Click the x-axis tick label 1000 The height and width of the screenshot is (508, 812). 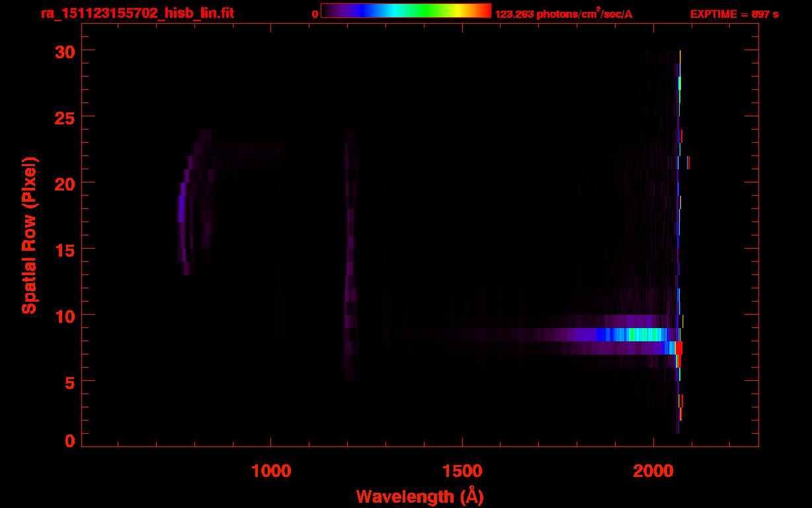271,470
